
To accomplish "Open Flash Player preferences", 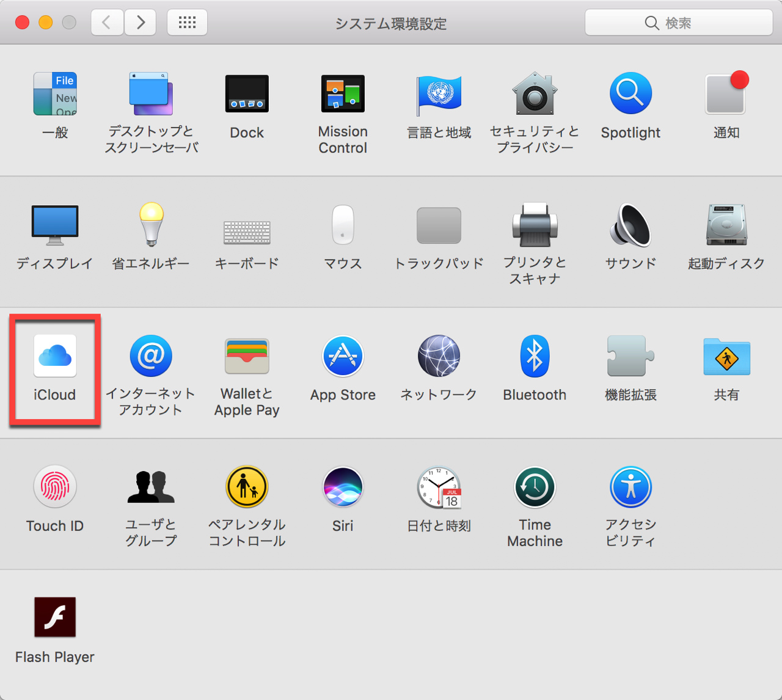I will (55, 617).
